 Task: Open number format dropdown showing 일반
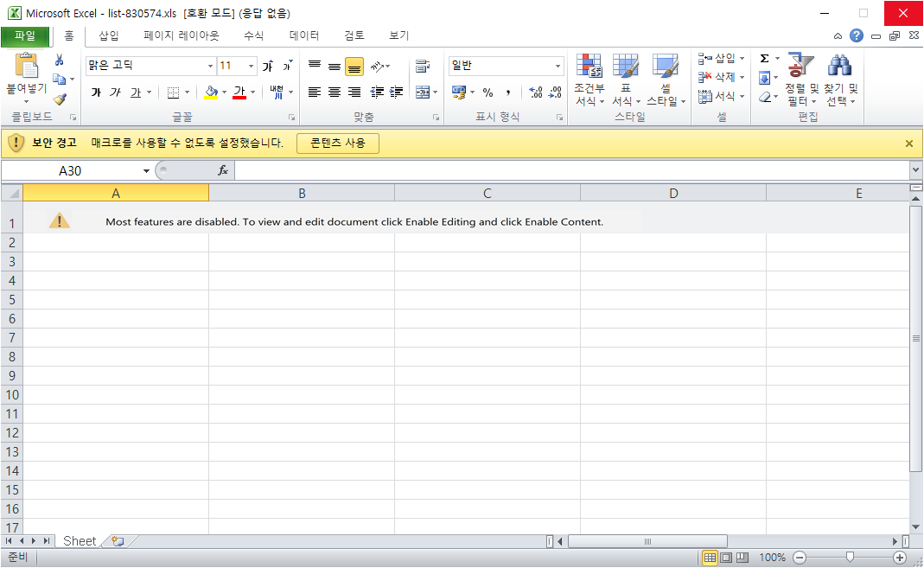[558, 66]
